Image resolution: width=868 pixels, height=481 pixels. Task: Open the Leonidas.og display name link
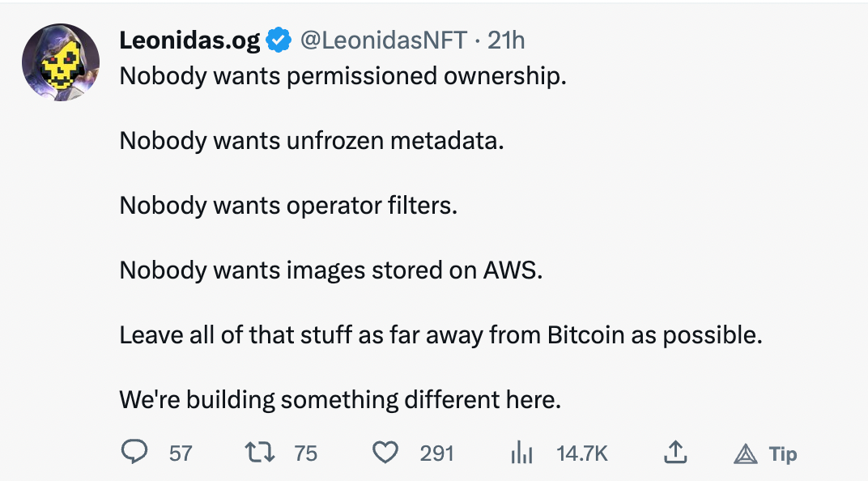tap(190, 40)
